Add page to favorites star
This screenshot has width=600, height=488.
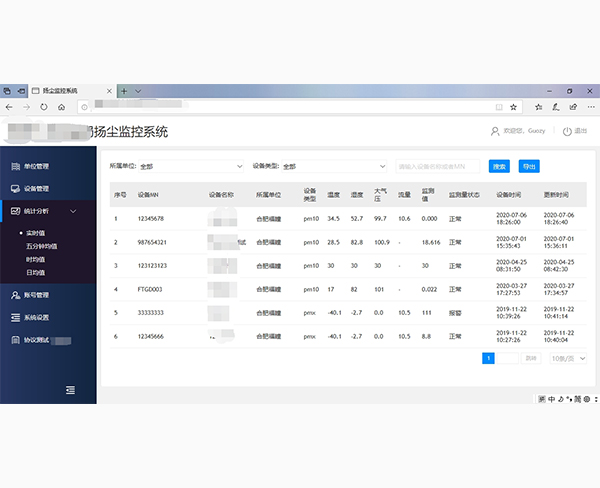click(514, 107)
